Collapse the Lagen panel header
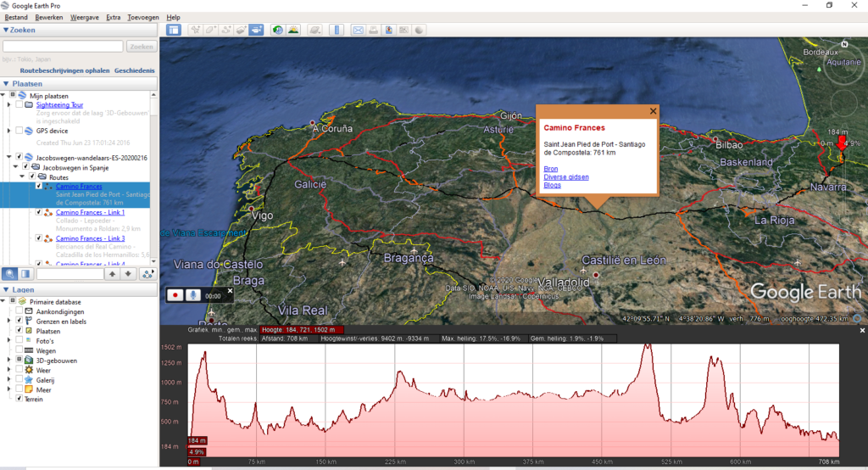Screen dimensions: 868x470 point(6,289)
